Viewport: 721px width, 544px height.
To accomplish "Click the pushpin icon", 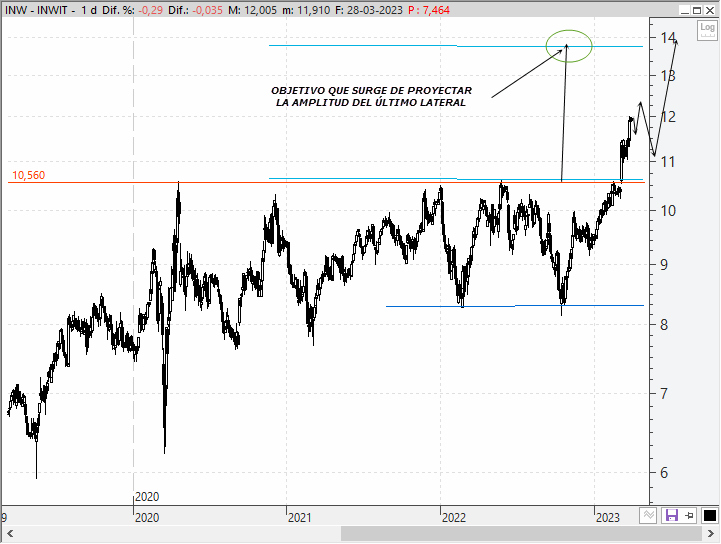I will [689, 515].
